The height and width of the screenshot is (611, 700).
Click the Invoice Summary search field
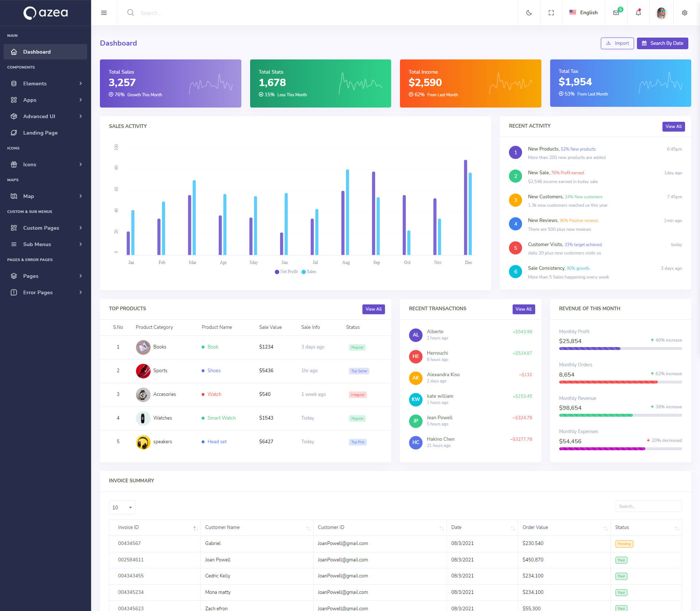pos(649,506)
